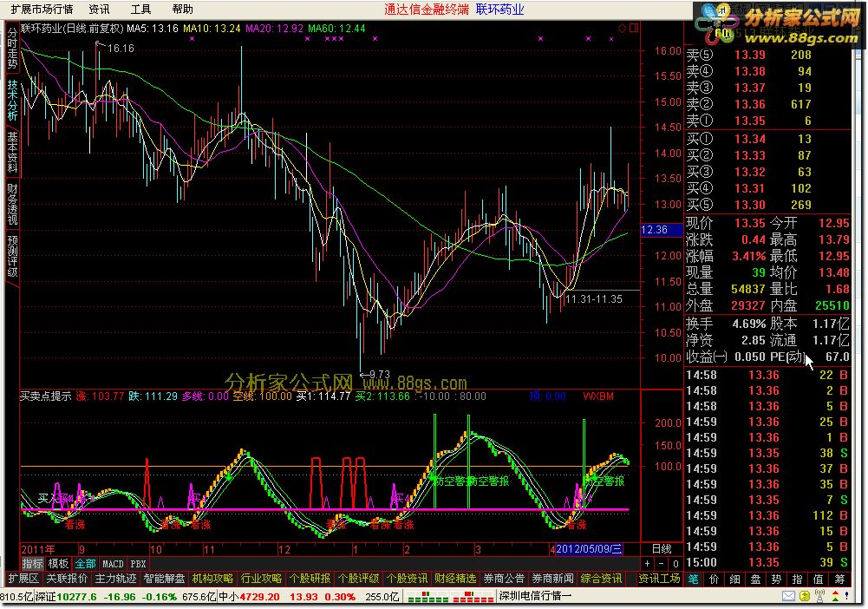The image size is (868, 609).
Task: Click the date marker 2012/05/09/三
Action: click(x=589, y=548)
